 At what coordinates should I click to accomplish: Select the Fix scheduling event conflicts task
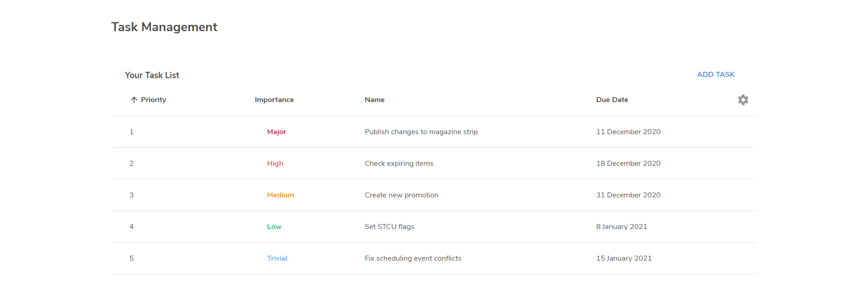click(x=413, y=258)
